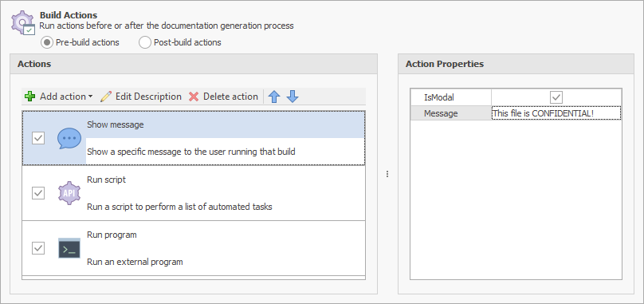
Task: Move the selected action up with the blue arrow
Action: click(274, 97)
